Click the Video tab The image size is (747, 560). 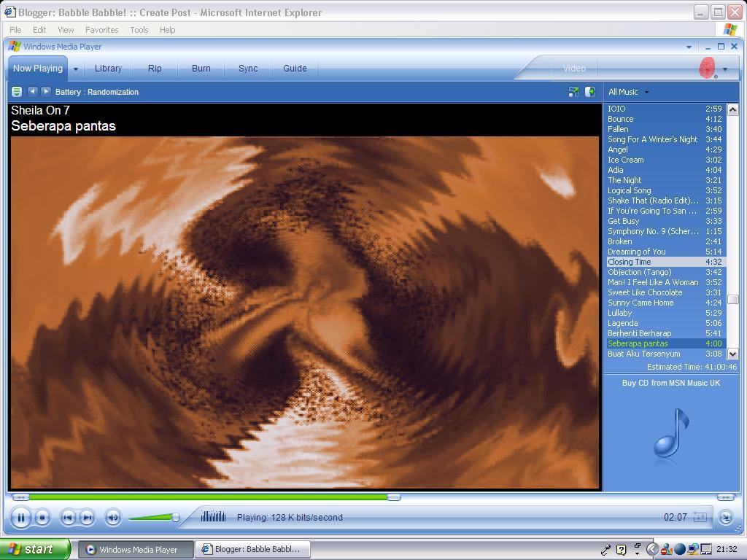[574, 68]
